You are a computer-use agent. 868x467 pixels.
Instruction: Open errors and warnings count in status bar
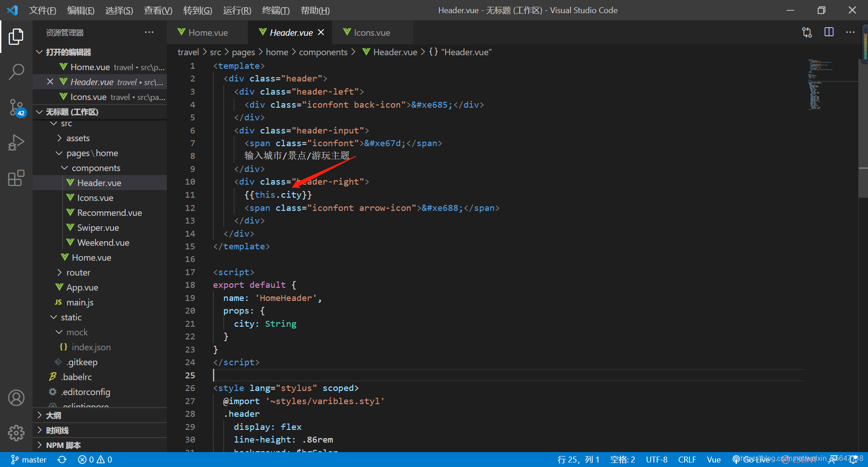95,459
